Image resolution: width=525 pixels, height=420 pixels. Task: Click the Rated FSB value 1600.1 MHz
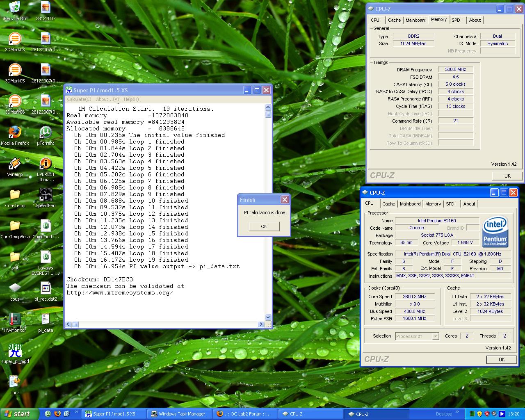point(415,318)
